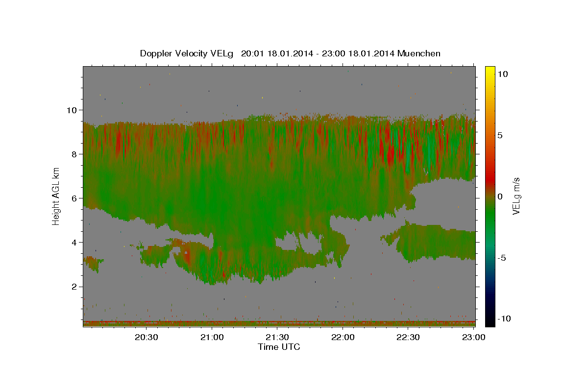Click the 22:00 time axis label

343,337
